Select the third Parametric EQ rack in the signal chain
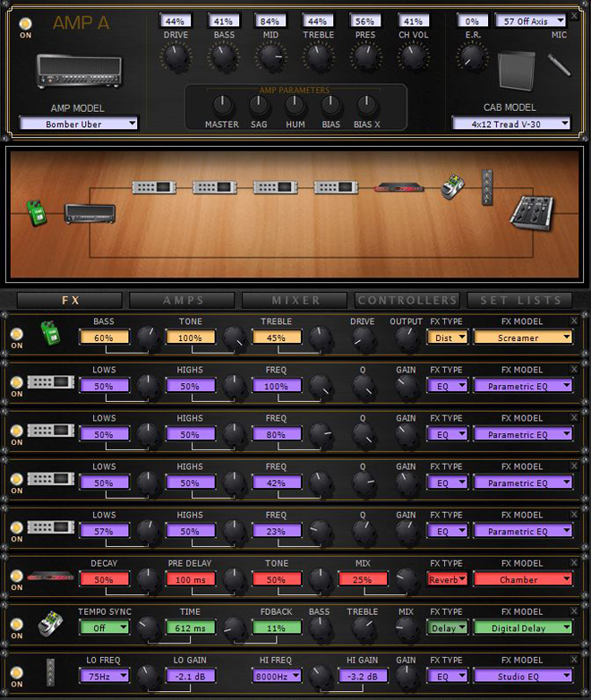 [x=275, y=187]
